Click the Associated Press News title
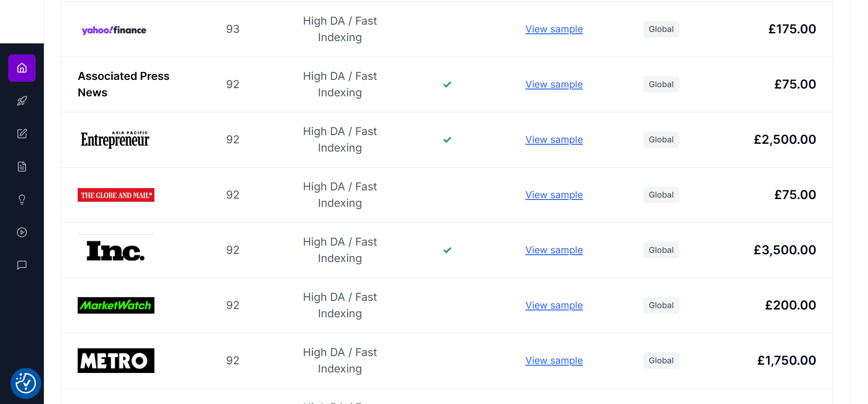This screenshot has height=404, width=868. pos(123,84)
